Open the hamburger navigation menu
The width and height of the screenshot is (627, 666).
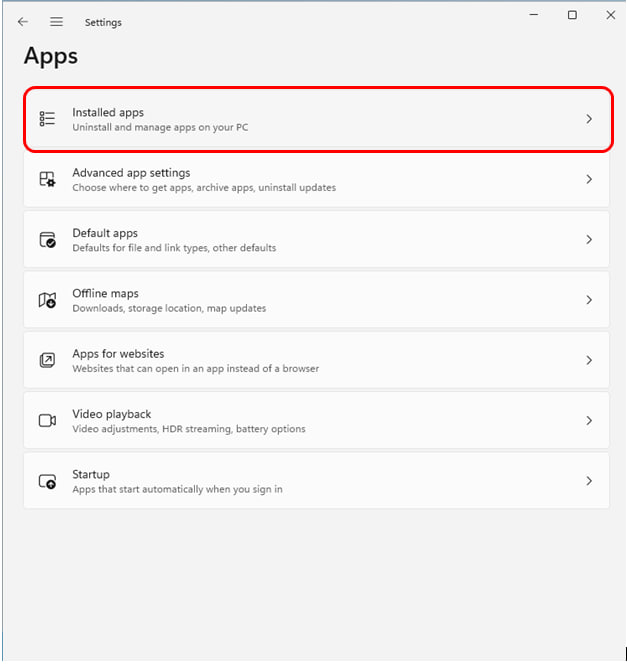point(56,22)
